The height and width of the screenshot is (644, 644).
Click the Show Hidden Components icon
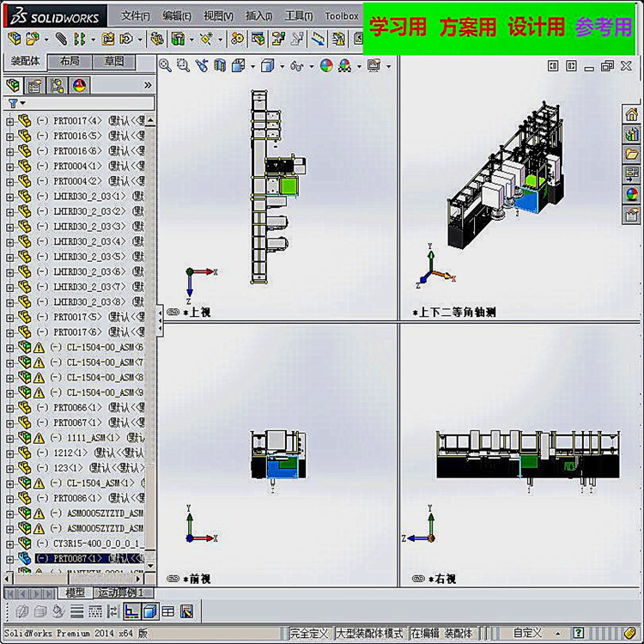pyautogui.click(x=156, y=39)
